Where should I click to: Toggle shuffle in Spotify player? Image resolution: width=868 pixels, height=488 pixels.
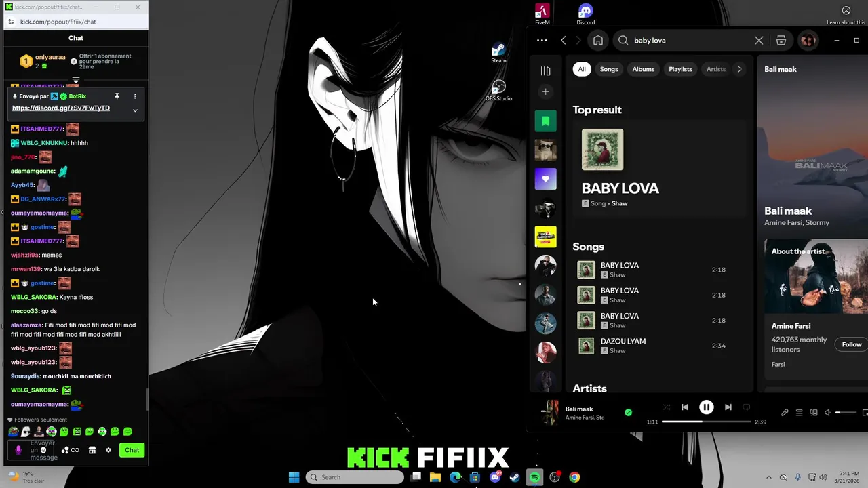[x=666, y=407]
